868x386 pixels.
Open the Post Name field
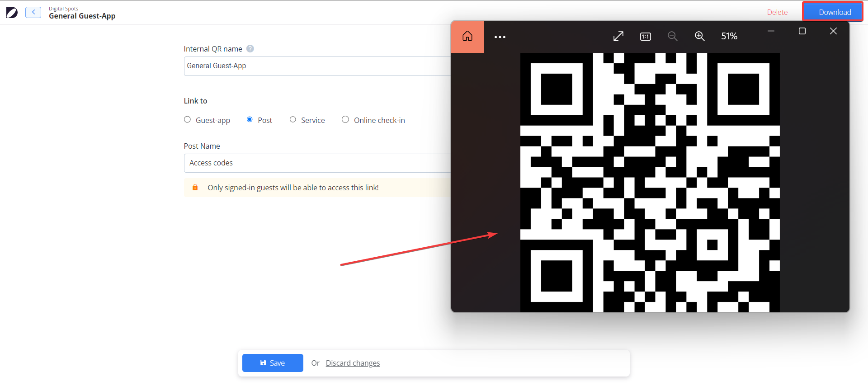click(317, 163)
